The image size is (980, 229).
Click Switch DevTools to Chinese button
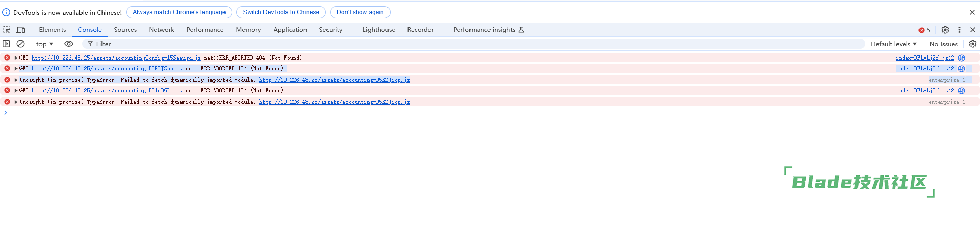click(281, 12)
